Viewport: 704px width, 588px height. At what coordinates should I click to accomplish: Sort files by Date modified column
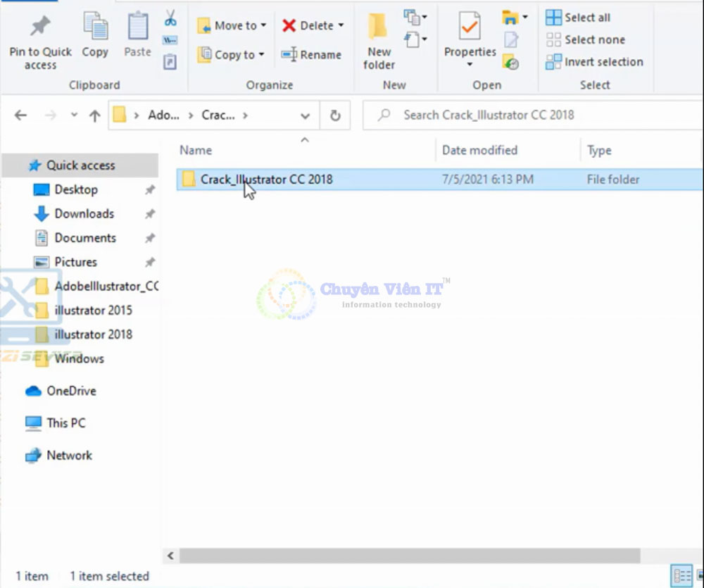pos(479,150)
